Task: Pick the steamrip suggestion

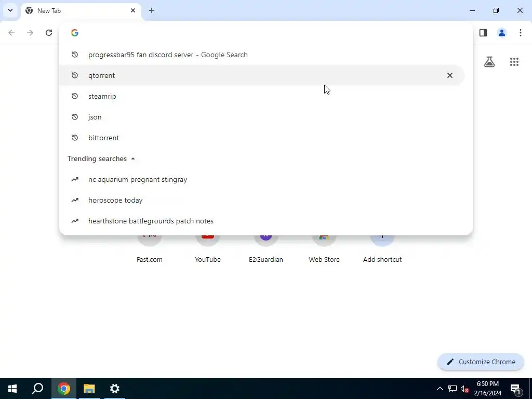Action: pyautogui.click(x=262, y=96)
